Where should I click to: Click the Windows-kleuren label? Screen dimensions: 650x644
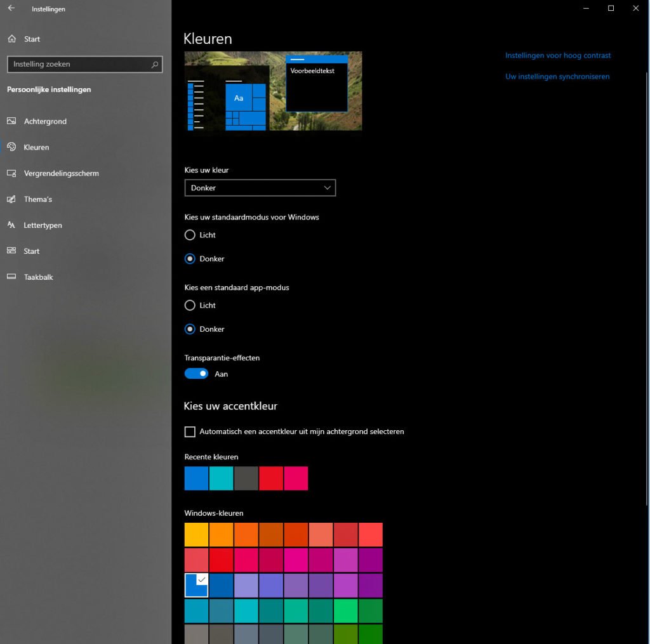[x=214, y=513]
